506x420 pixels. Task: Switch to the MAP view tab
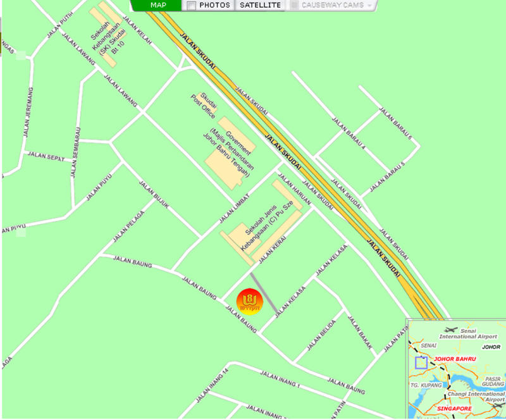(x=157, y=5)
